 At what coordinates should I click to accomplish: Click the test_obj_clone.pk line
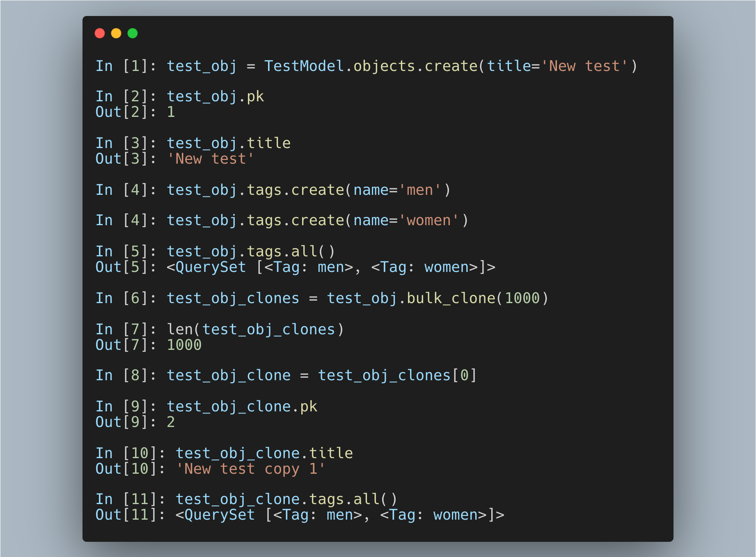242,406
